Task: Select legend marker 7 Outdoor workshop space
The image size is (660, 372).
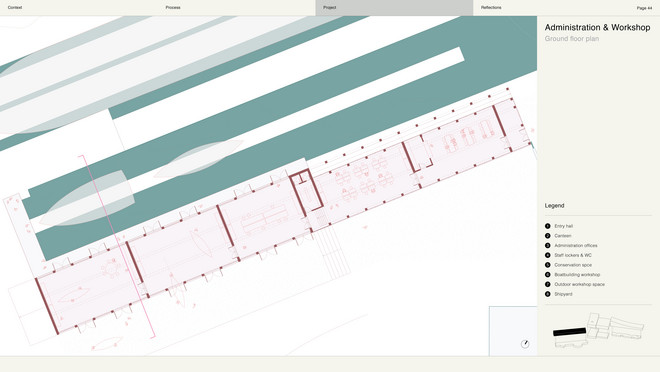Action: [548, 284]
